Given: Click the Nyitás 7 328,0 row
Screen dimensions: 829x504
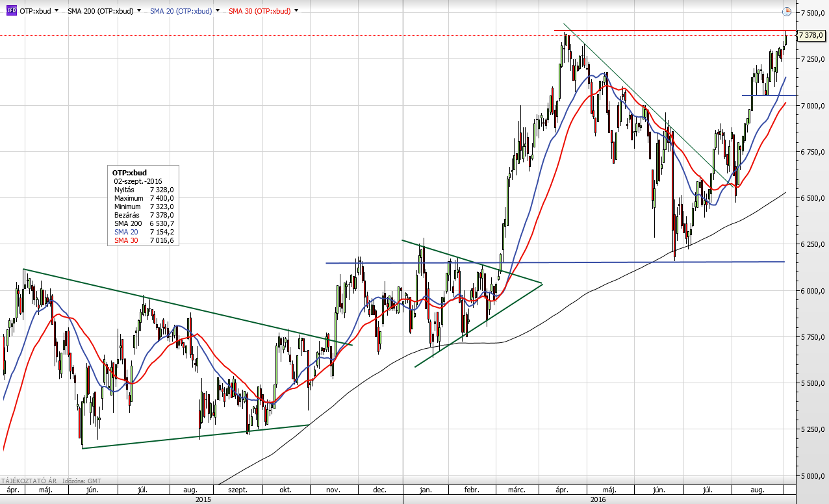Looking at the screenshot, I should (x=144, y=190).
